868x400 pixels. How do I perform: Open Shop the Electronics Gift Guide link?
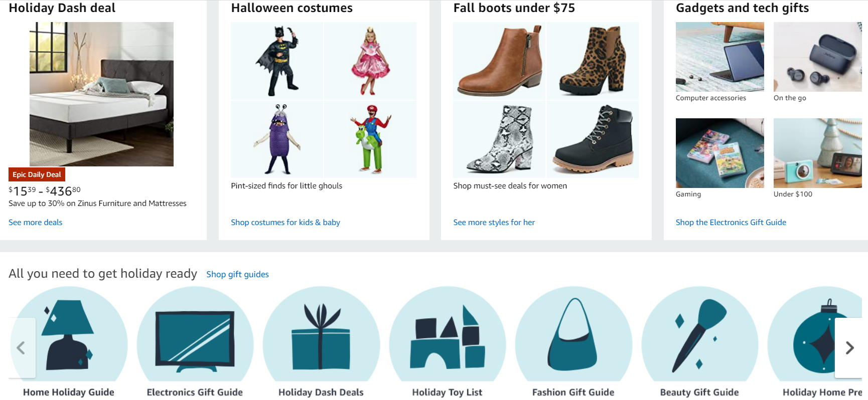click(731, 223)
